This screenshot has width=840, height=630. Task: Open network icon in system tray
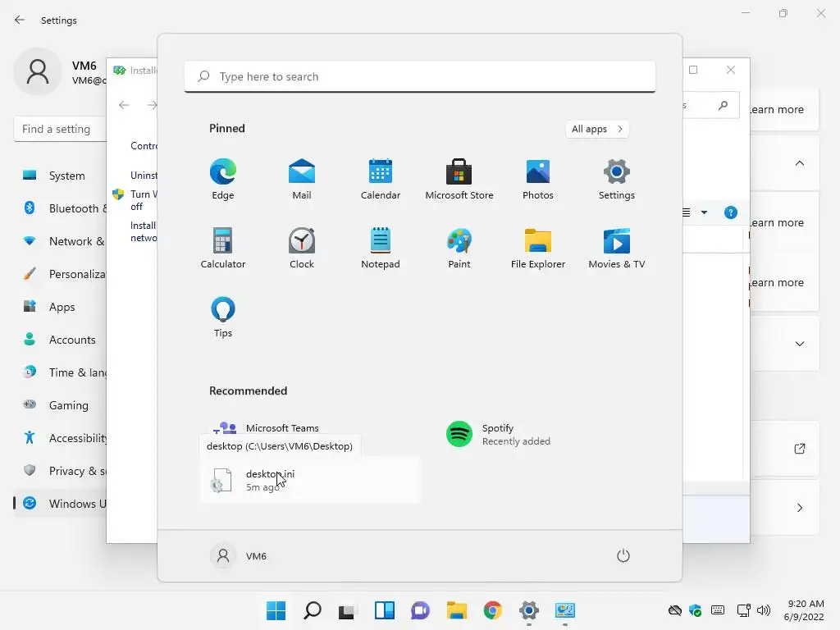pyautogui.click(x=743, y=610)
